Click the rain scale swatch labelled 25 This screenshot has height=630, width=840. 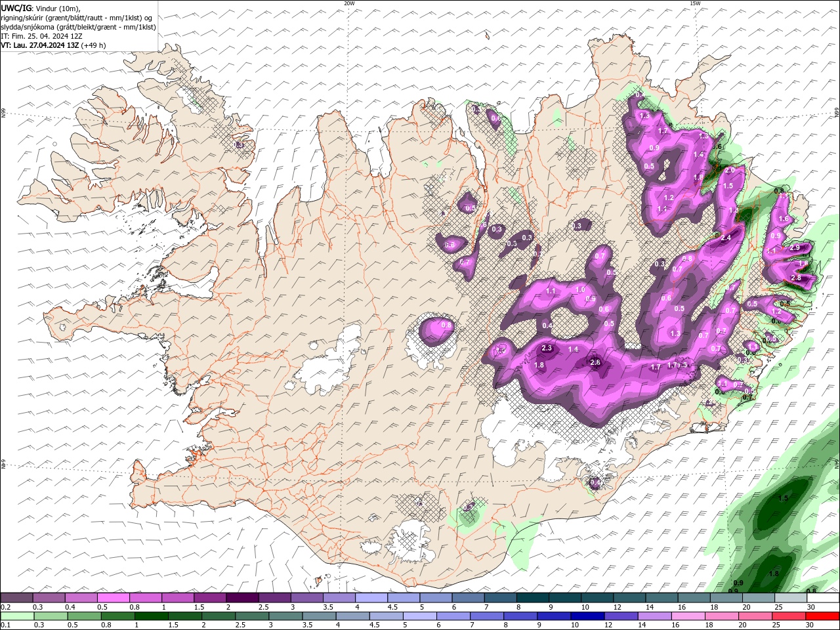pos(788,616)
